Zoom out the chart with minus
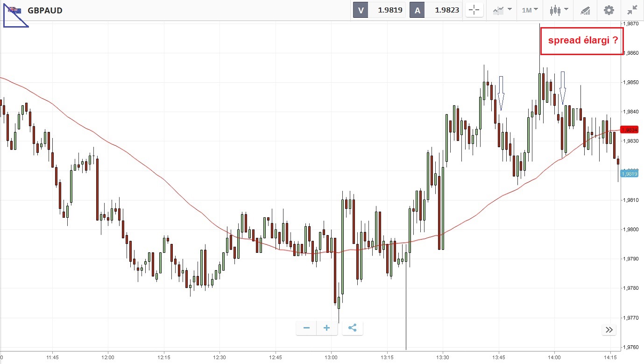 [x=306, y=328]
